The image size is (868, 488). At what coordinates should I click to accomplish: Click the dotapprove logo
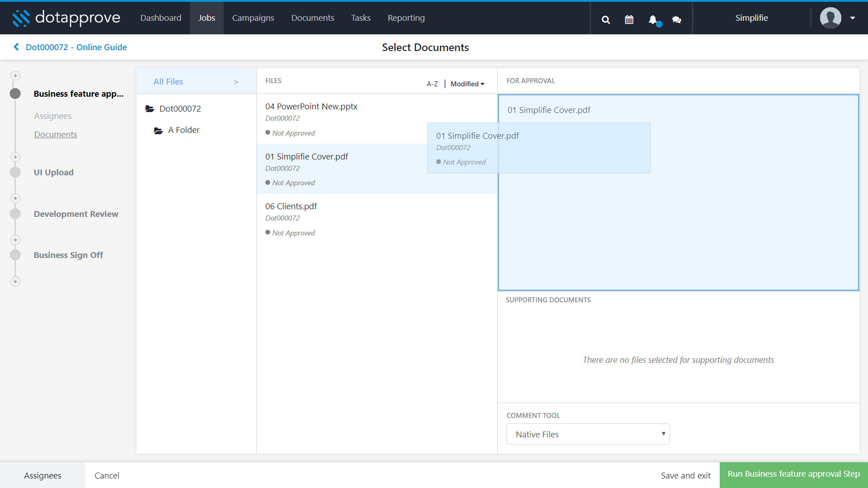[x=66, y=18]
